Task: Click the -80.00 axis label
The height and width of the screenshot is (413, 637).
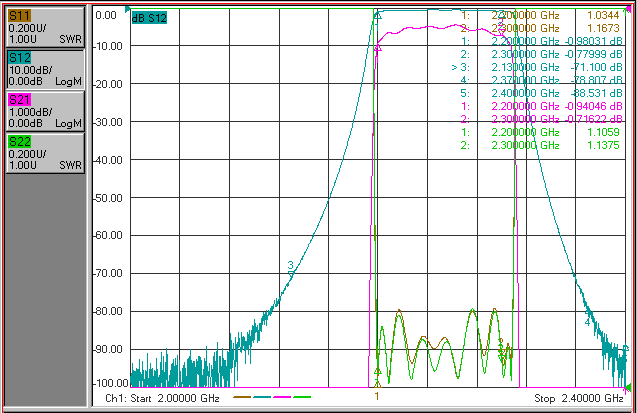Action: (x=108, y=311)
